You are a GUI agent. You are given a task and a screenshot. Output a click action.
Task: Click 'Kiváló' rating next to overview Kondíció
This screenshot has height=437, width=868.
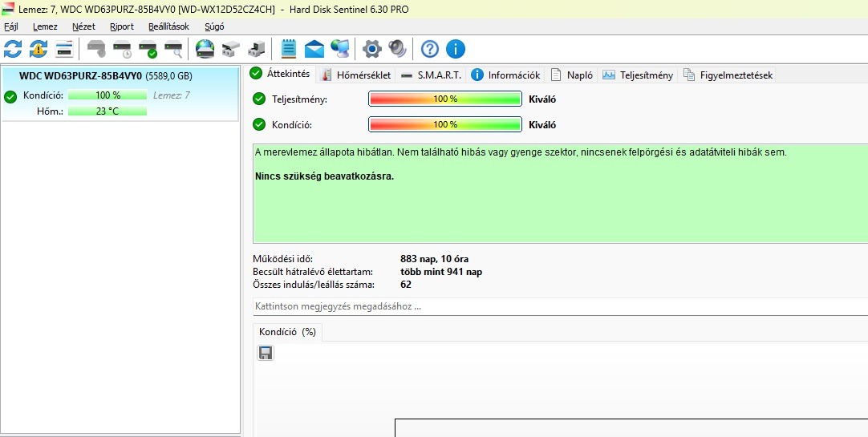click(542, 125)
